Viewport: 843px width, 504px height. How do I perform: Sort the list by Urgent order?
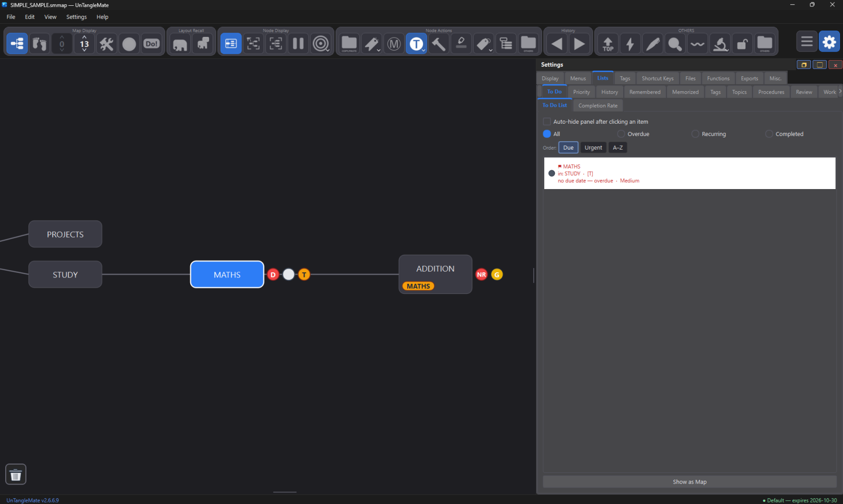point(593,147)
